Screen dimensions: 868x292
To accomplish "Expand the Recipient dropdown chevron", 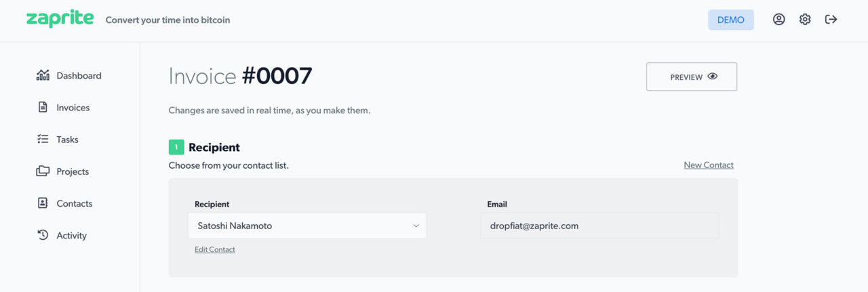I will [416, 226].
